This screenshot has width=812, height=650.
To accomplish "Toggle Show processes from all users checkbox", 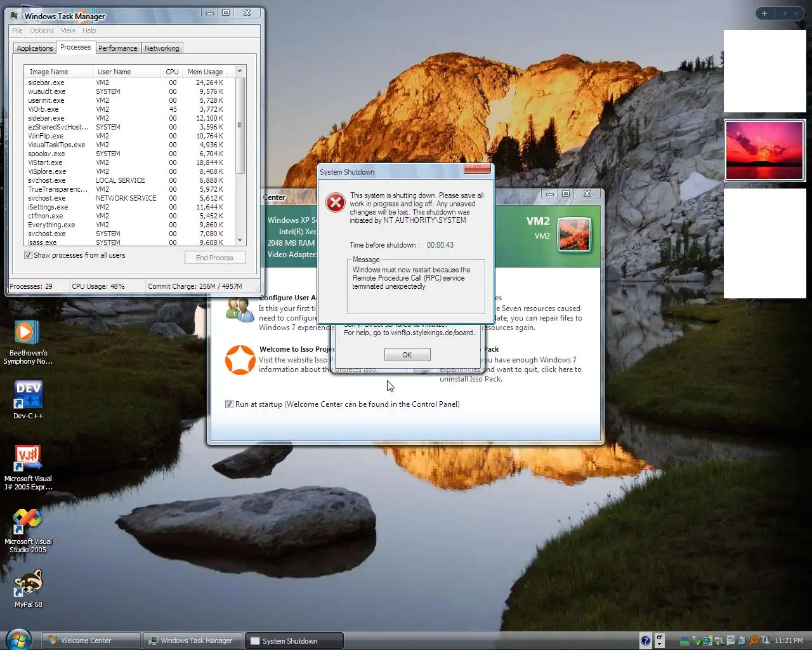I will (28, 255).
